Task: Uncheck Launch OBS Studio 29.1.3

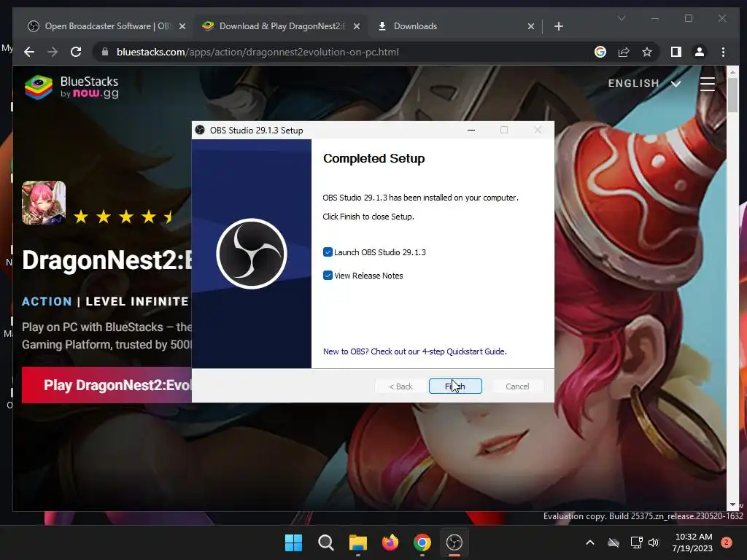Action: pos(328,252)
